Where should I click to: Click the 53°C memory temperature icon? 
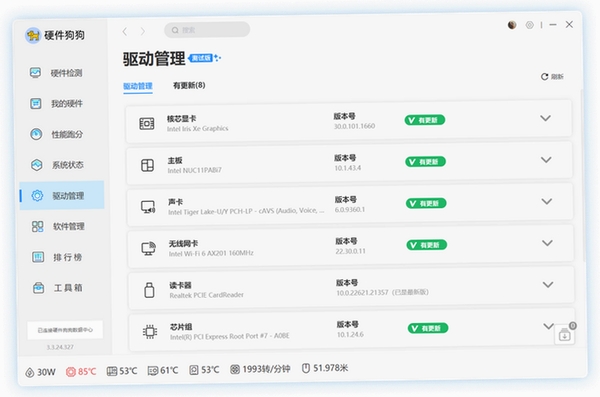[x=112, y=371]
